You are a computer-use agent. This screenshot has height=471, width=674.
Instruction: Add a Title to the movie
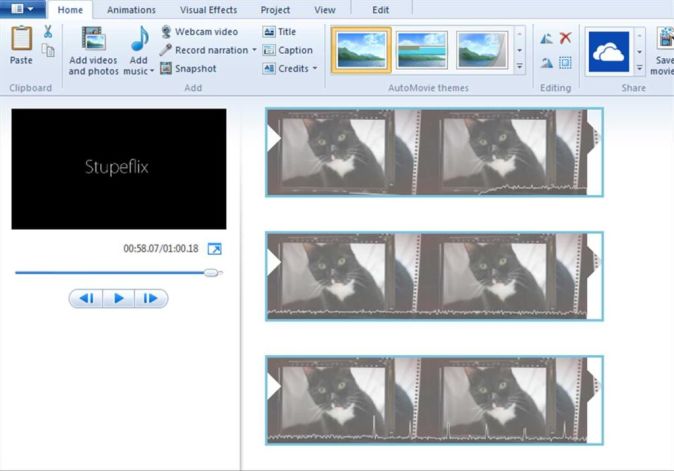click(x=279, y=32)
